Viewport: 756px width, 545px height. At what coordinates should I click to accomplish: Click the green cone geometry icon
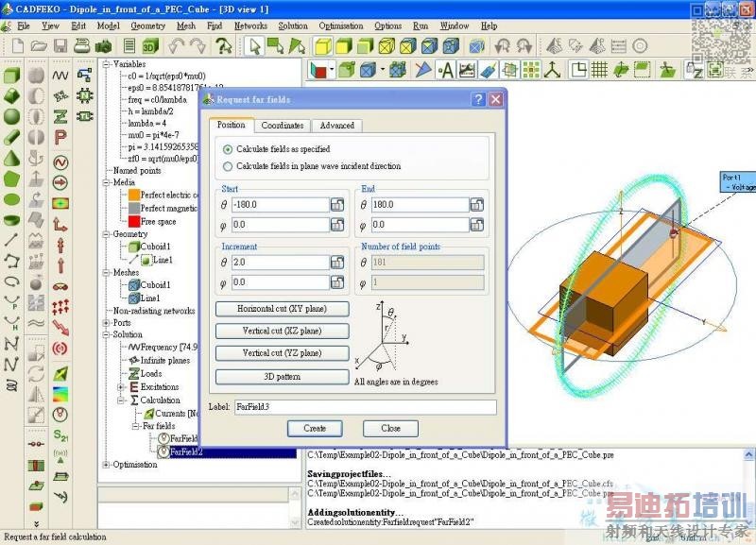[x=12, y=158]
